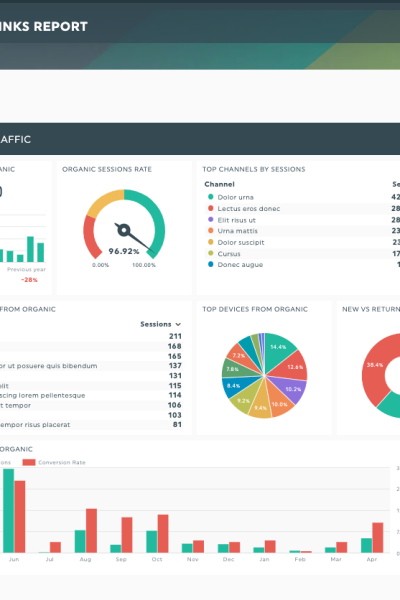This screenshot has width=400, height=600.
Task: Click the 211 sessions value
Action: (175, 336)
